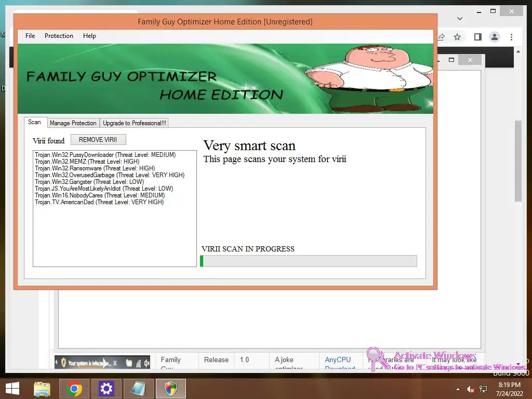Open the Upgrade to Professional!!! tab

[x=135, y=123]
